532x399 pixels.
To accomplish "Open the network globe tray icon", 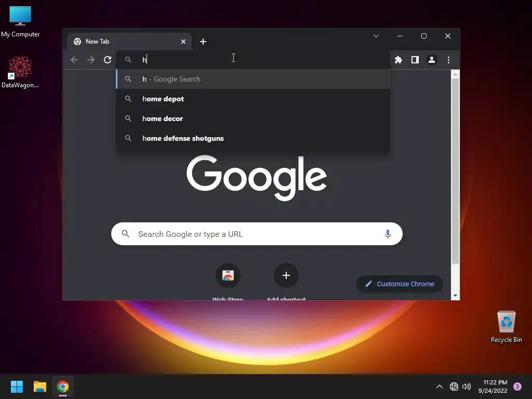I will [454, 387].
